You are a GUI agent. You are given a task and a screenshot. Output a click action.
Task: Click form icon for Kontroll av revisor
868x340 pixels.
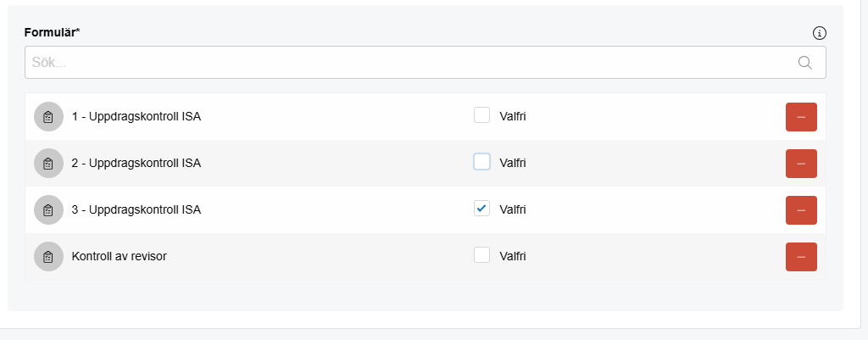point(48,256)
